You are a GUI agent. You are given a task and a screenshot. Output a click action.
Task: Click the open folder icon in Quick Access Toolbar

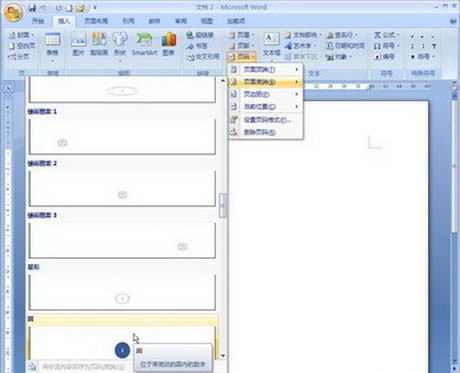tap(80, 8)
